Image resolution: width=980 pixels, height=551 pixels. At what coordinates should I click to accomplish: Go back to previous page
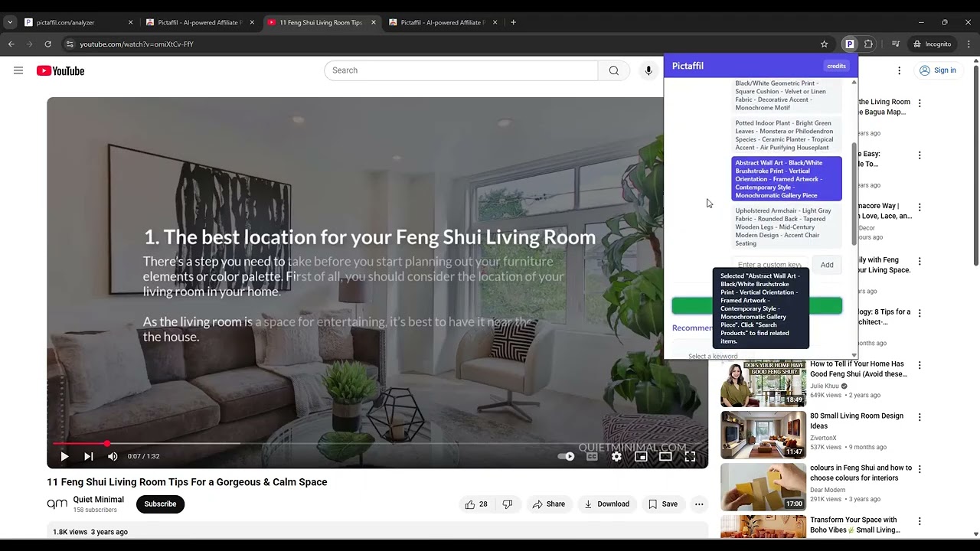[x=11, y=44]
